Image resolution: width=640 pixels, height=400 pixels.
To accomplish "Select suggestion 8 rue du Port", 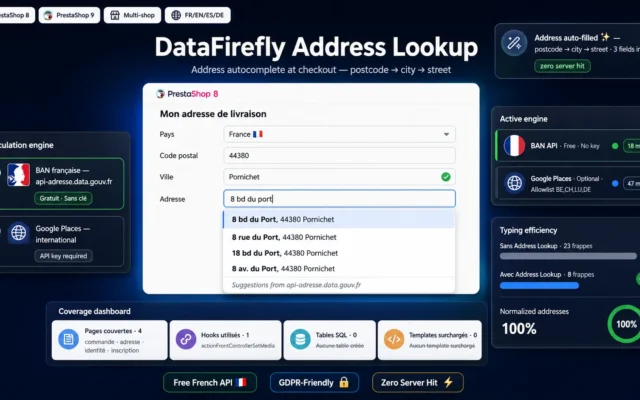I will coord(339,237).
